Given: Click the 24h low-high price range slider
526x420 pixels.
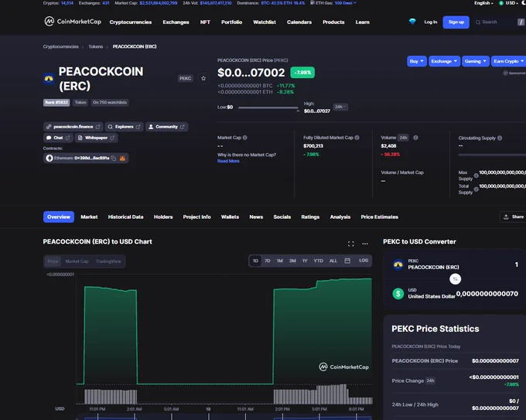Looking at the screenshot, I should [x=268, y=108].
